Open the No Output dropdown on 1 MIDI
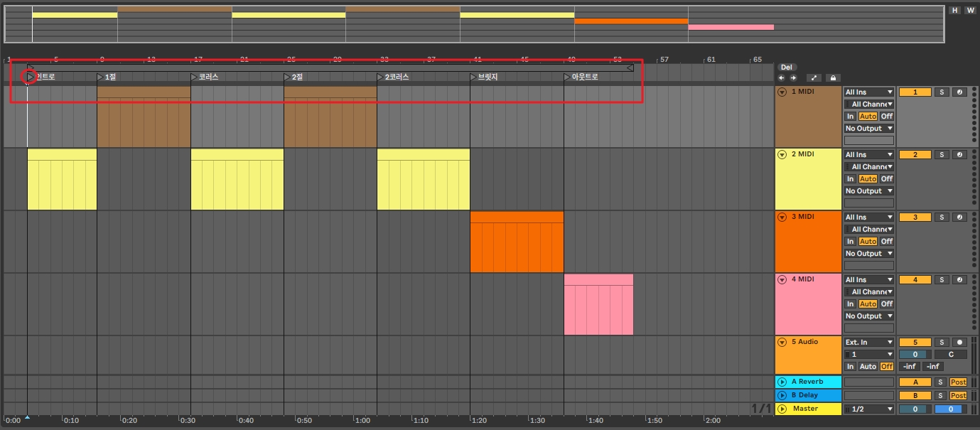The image size is (980, 430). point(869,129)
